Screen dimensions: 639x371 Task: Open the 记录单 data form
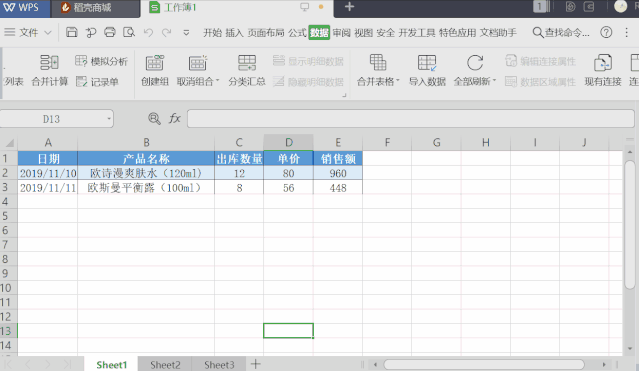(97, 82)
